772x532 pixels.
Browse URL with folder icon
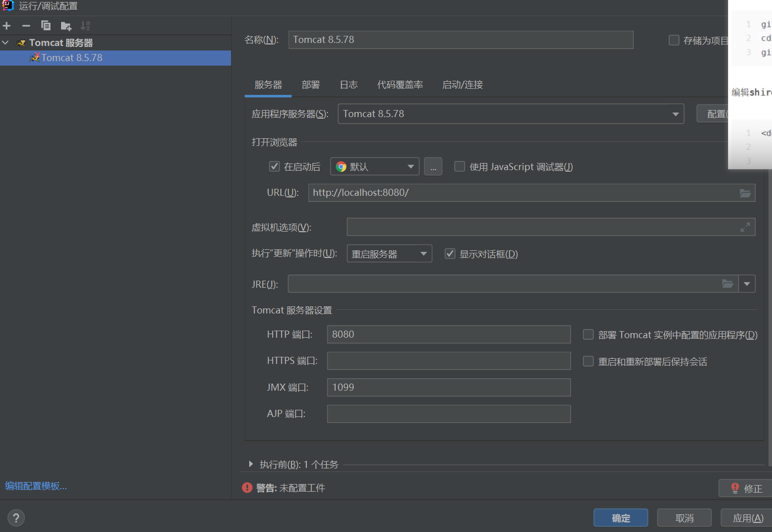pyautogui.click(x=745, y=193)
